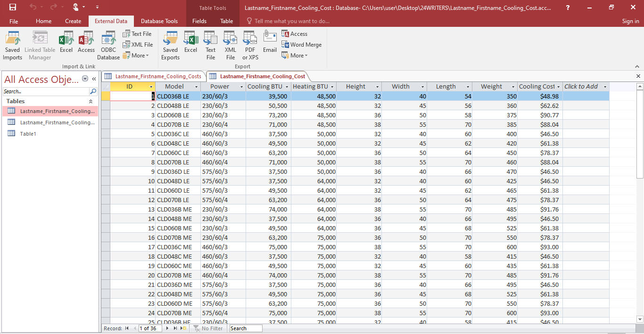Open the Cooling BTU column filter dropdown

(287, 87)
